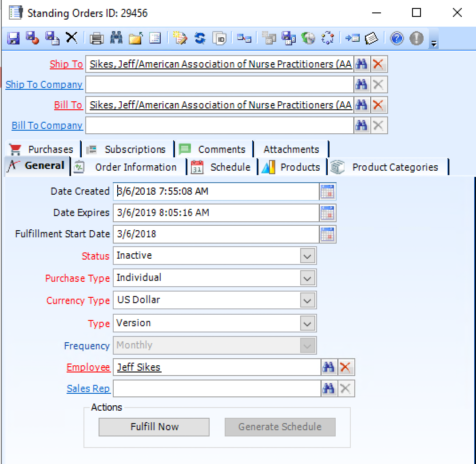Click the black X delete icon in toolbar
The height and width of the screenshot is (464, 476).
(71, 38)
